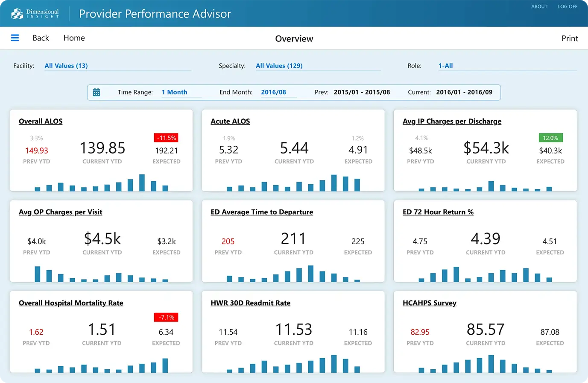Open the Time Range selector set to 1 Month
588x383 pixels.
point(174,92)
